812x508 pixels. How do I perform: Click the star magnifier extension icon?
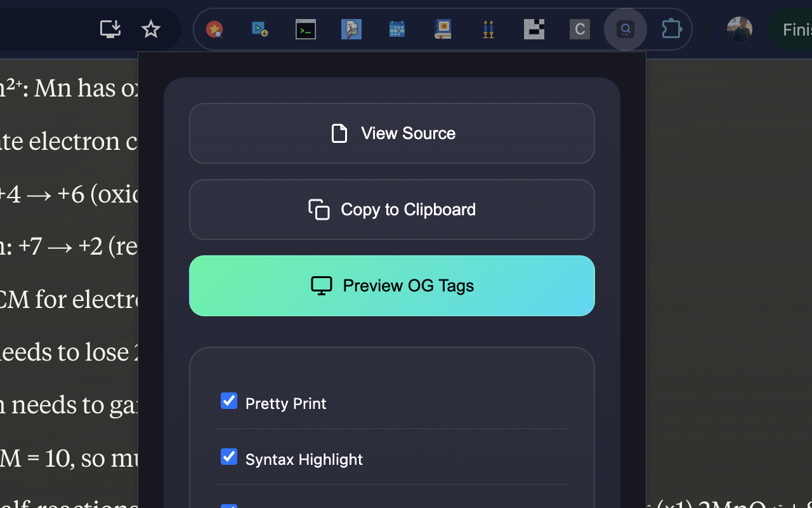(214, 29)
